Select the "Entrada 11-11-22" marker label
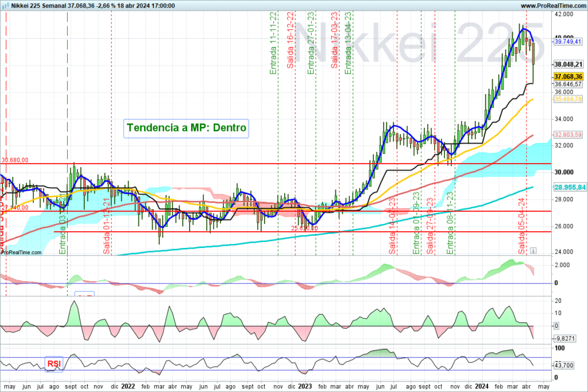The width and height of the screenshot is (588, 392). tap(273, 43)
